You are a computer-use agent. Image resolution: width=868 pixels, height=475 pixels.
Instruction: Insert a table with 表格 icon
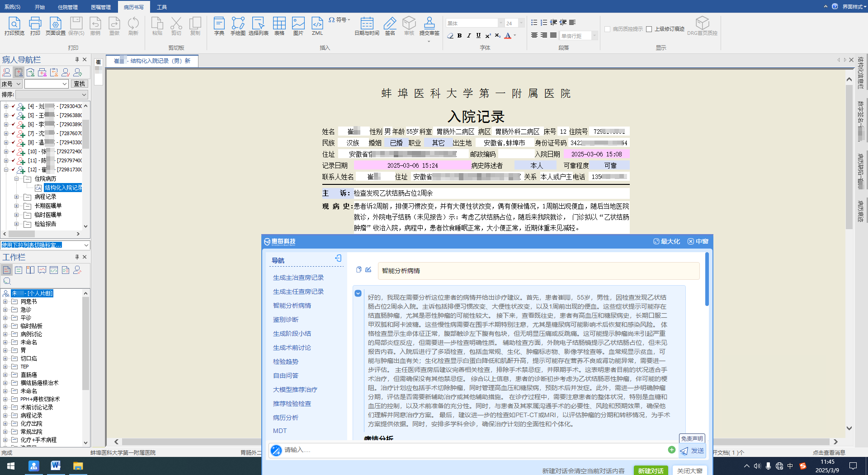click(279, 26)
